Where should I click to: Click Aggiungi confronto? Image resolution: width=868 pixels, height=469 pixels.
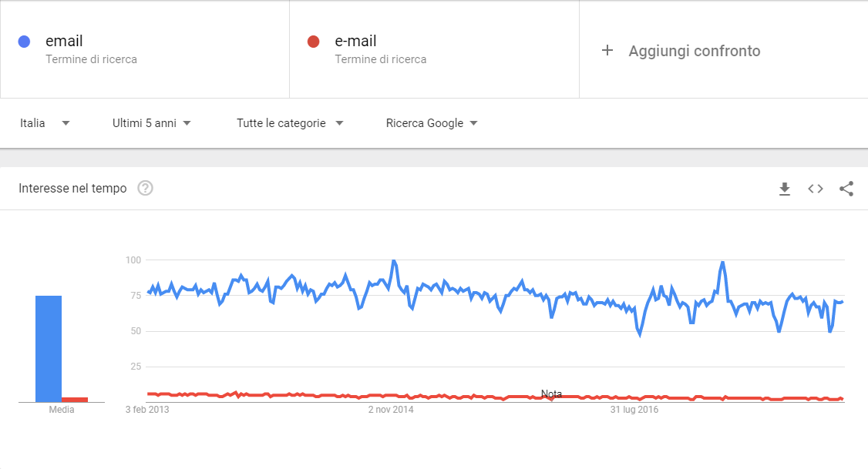point(695,51)
